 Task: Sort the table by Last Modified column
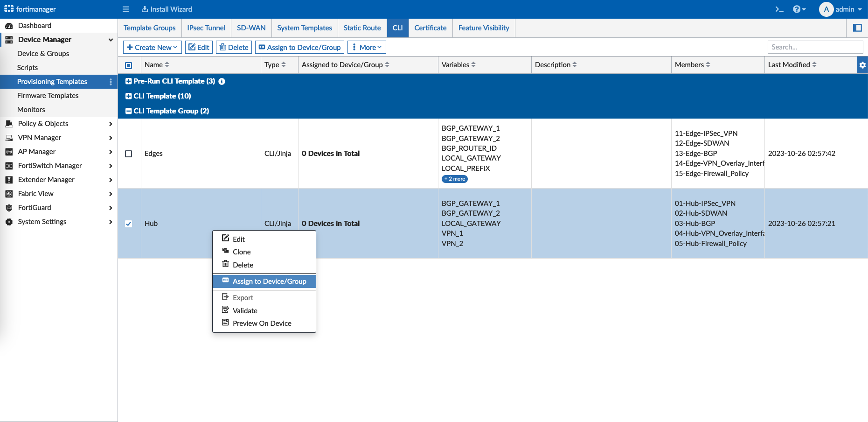point(792,65)
